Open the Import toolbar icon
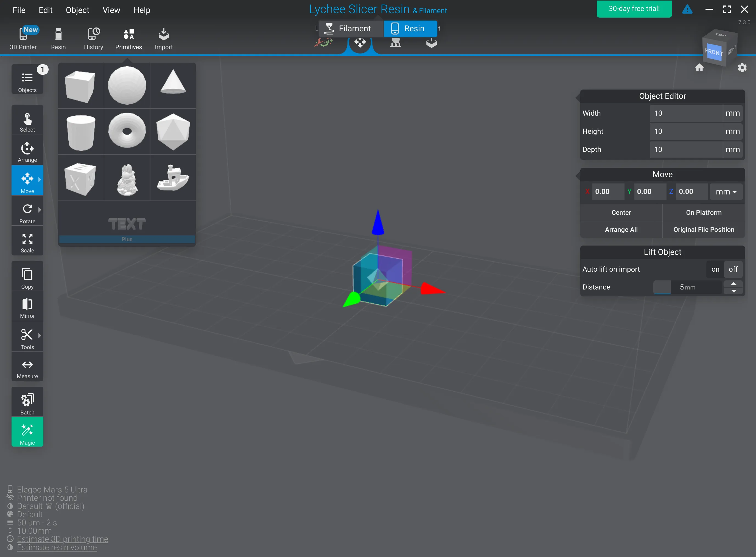This screenshot has width=756, height=557. pyautogui.click(x=164, y=38)
